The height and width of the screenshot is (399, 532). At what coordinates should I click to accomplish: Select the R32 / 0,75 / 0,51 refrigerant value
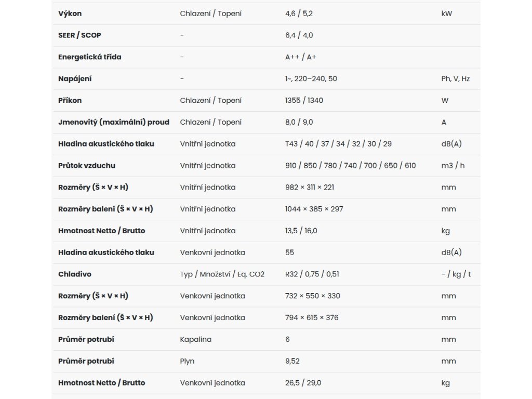312,274
